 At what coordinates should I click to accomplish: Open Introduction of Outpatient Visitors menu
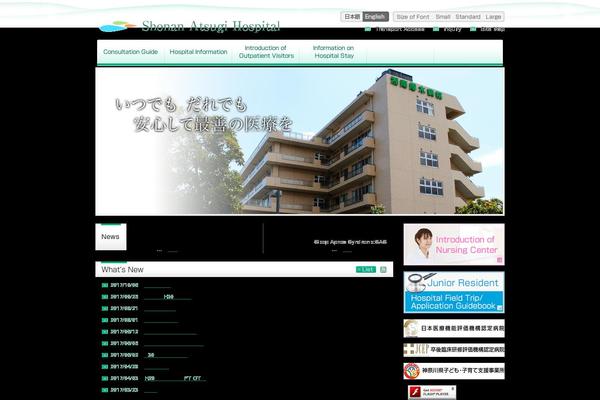[266, 52]
